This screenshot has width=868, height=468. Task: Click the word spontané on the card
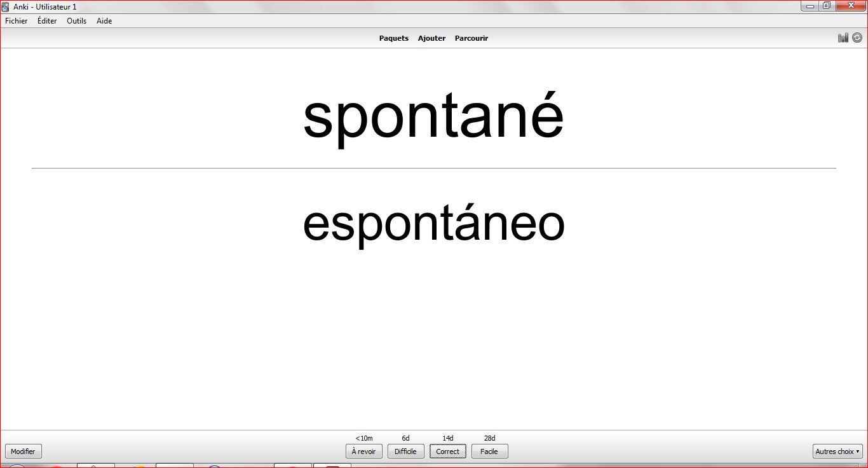pos(433,117)
